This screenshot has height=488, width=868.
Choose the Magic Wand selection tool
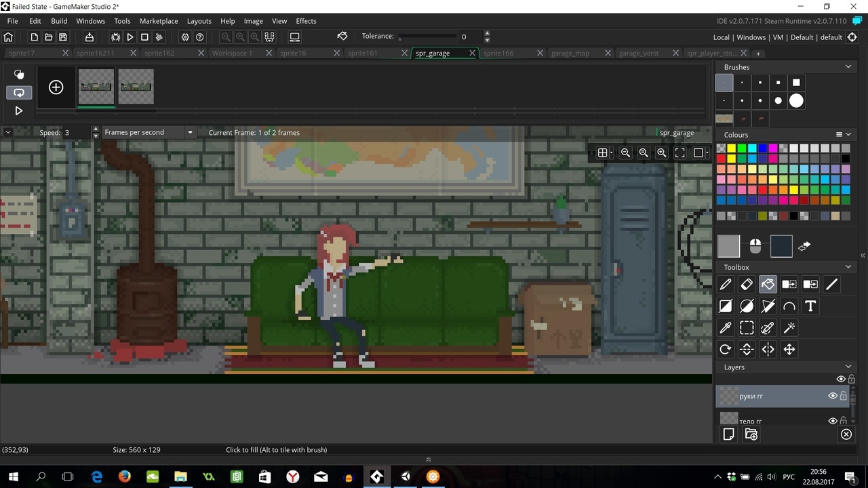pyautogui.click(x=789, y=328)
